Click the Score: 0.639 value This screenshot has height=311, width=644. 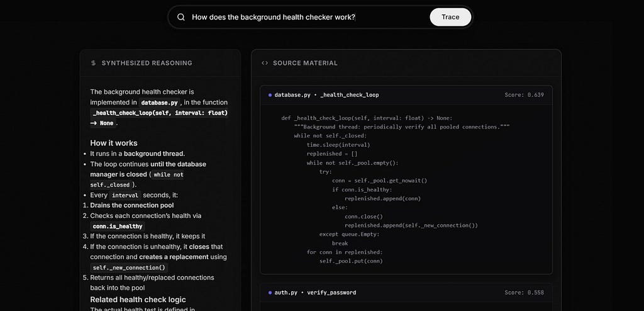pyautogui.click(x=524, y=95)
